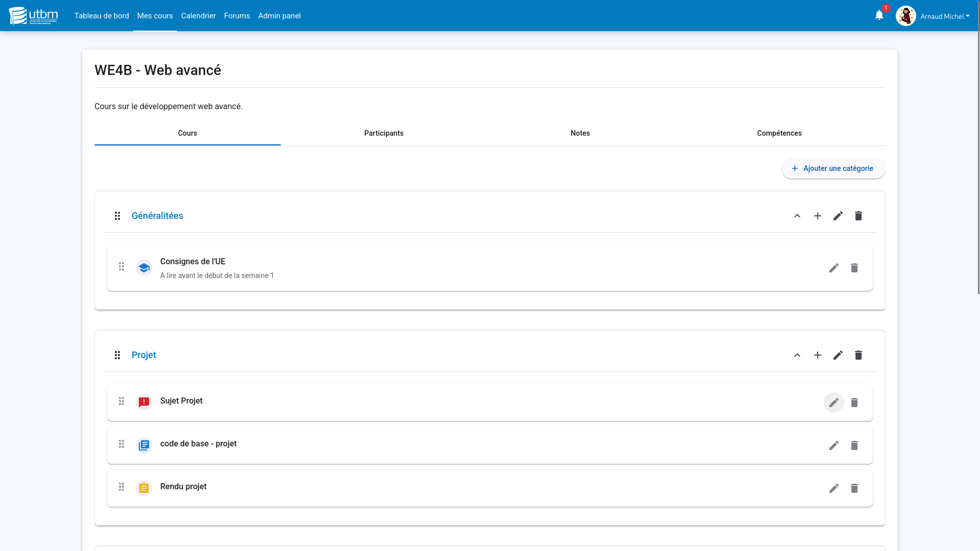Screen dimensions: 980x551
Task: Click drag handle of Projet category
Action: (117, 355)
